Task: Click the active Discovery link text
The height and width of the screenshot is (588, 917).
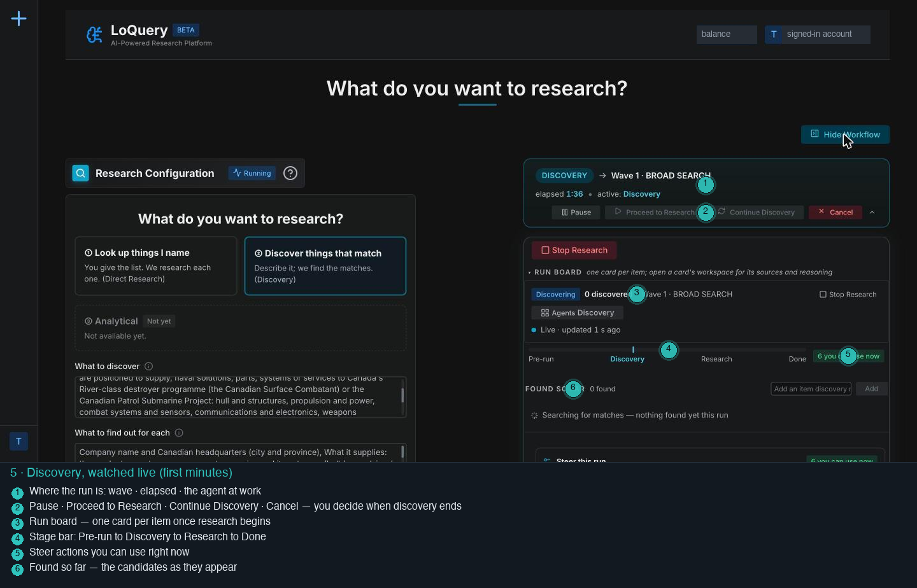Action: [641, 194]
